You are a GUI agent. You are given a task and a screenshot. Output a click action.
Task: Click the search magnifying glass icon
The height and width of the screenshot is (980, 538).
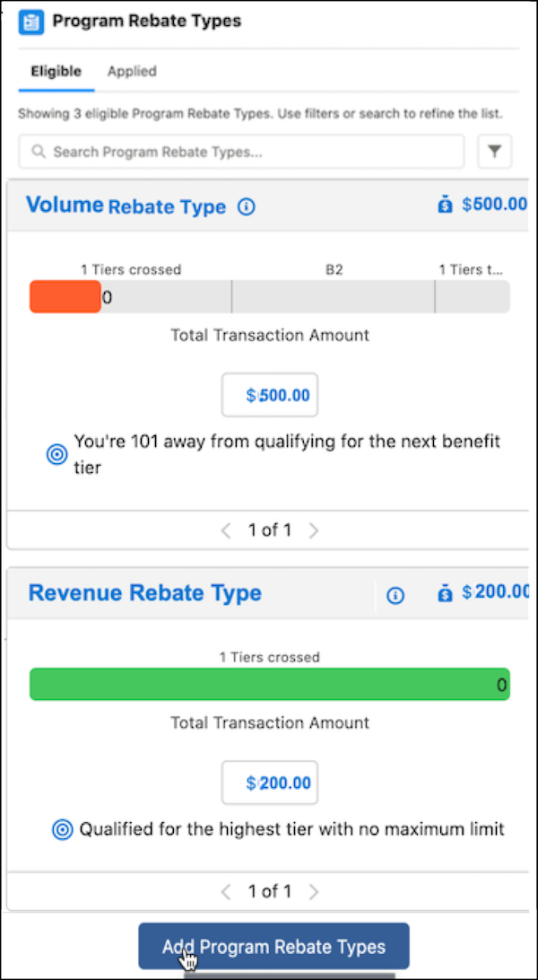38,152
